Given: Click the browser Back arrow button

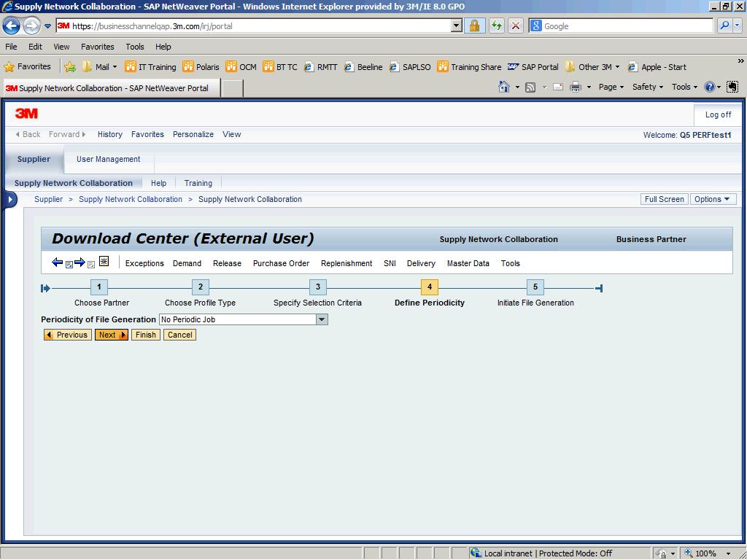Looking at the screenshot, I should click(x=12, y=26).
